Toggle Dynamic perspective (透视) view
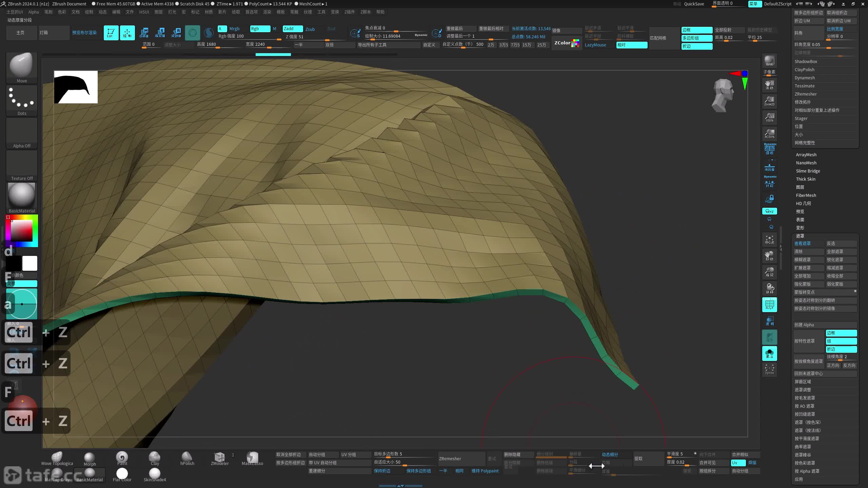 point(769,149)
